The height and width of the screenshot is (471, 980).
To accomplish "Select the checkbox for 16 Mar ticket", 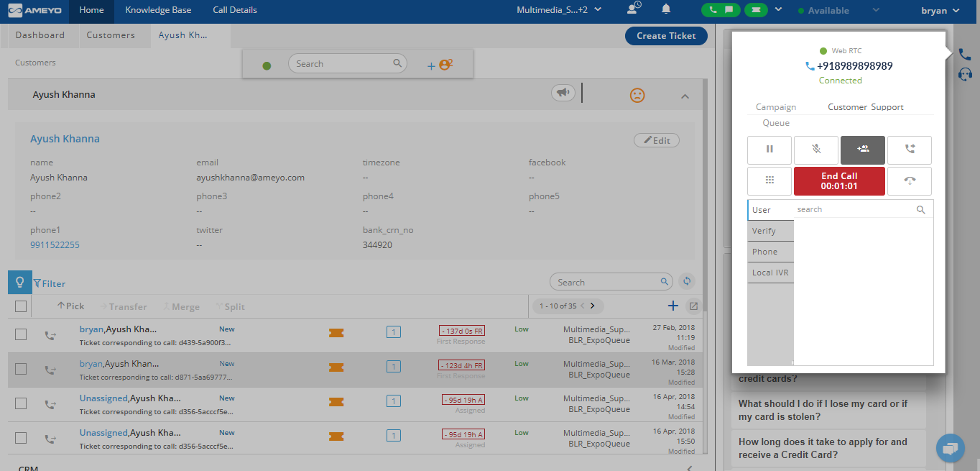I will [21, 369].
